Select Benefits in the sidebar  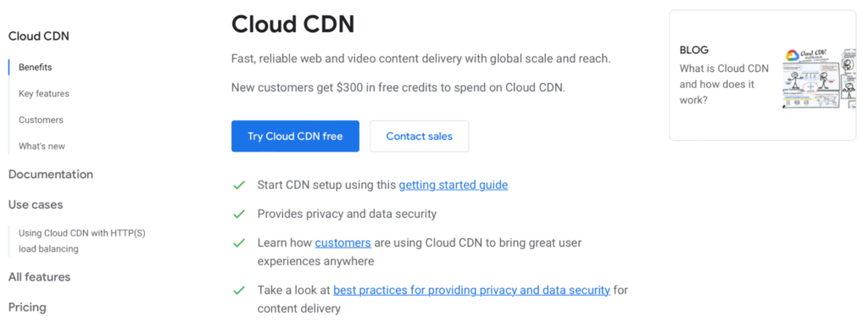coord(36,68)
